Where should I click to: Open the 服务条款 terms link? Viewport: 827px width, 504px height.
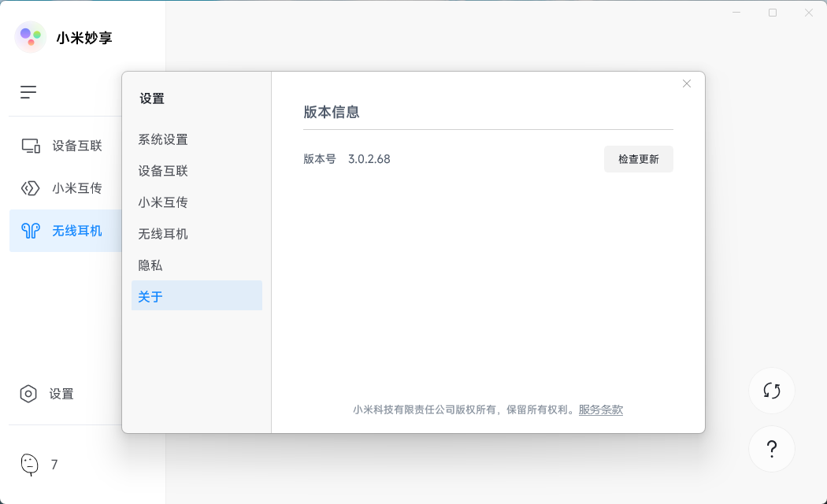pyautogui.click(x=599, y=409)
